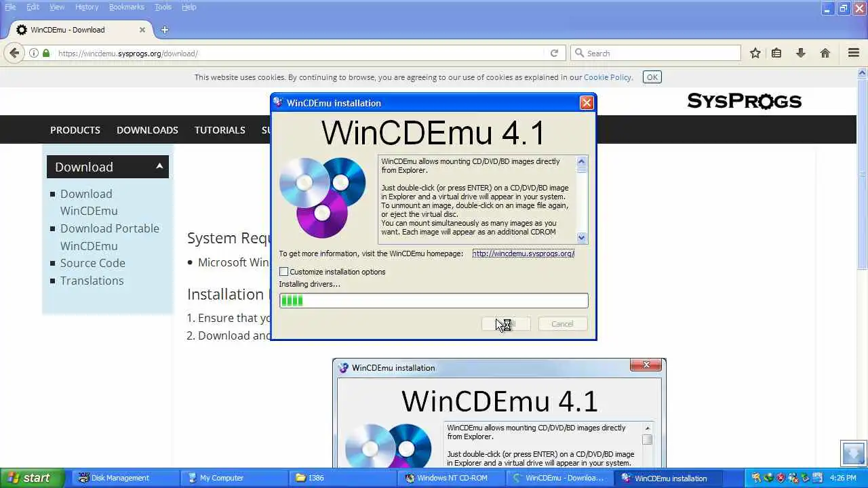Collapse the Download sidebar section arrow
868x488 pixels.
click(x=159, y=166)
